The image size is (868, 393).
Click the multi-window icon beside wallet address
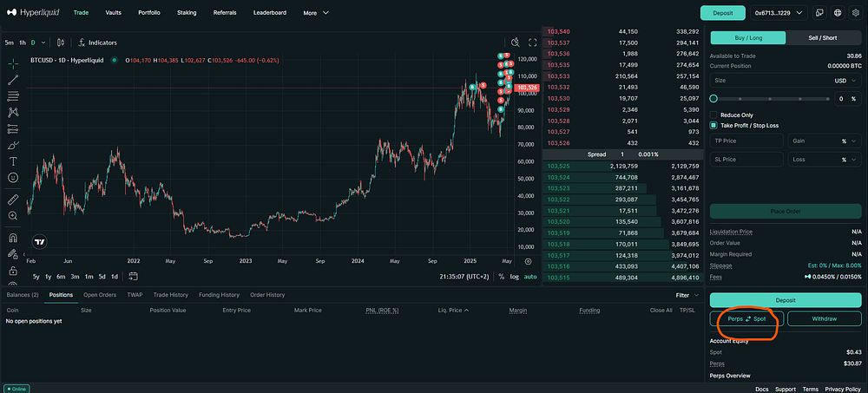point(820,13)
